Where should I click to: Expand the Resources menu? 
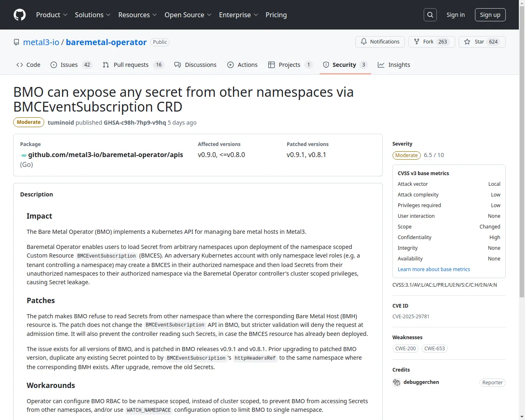137,15
